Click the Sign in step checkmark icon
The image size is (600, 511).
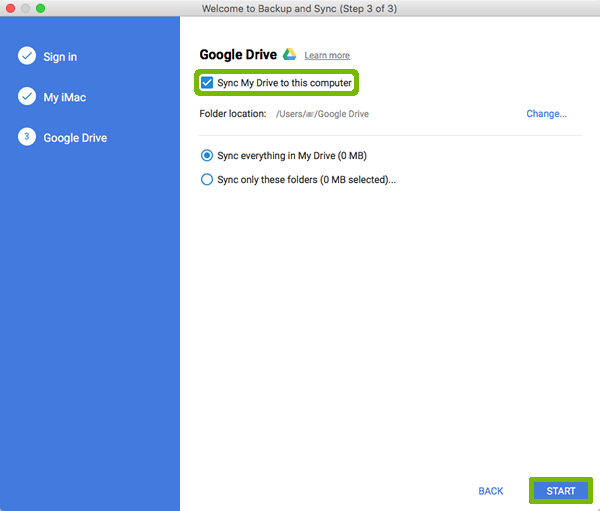[x=27, y=56]
